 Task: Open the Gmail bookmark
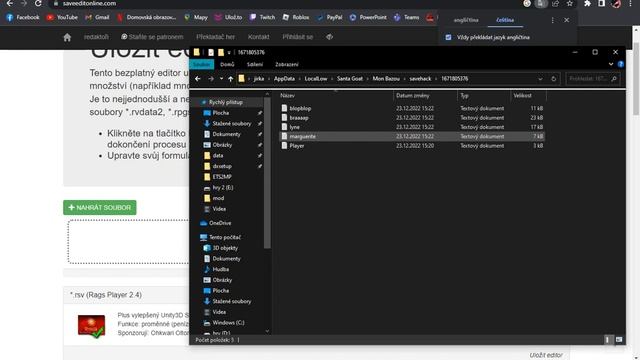[x=97, y=17]
